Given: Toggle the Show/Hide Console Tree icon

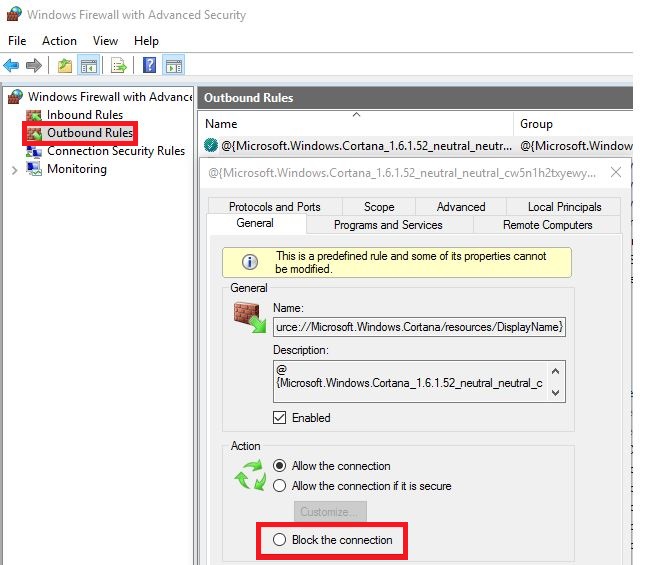Looking at the screenshot, I should (x=89, y=66).
